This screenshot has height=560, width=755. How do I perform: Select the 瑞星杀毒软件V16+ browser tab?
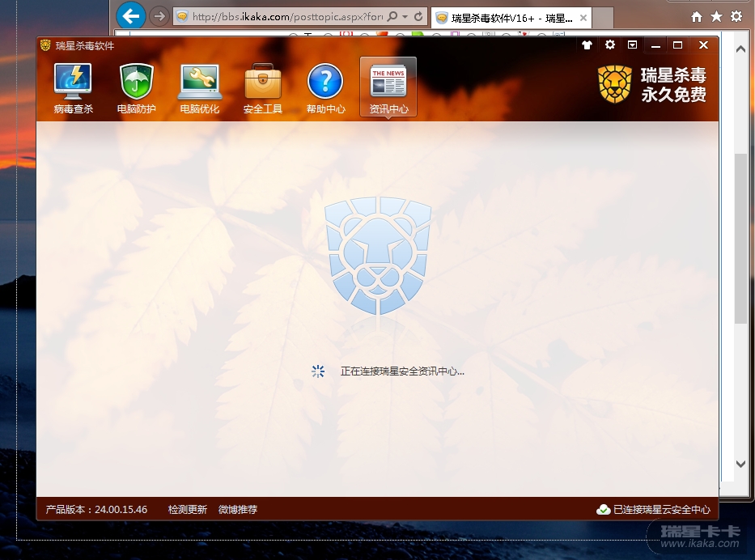pyautogui.click(x=511, y=19)
